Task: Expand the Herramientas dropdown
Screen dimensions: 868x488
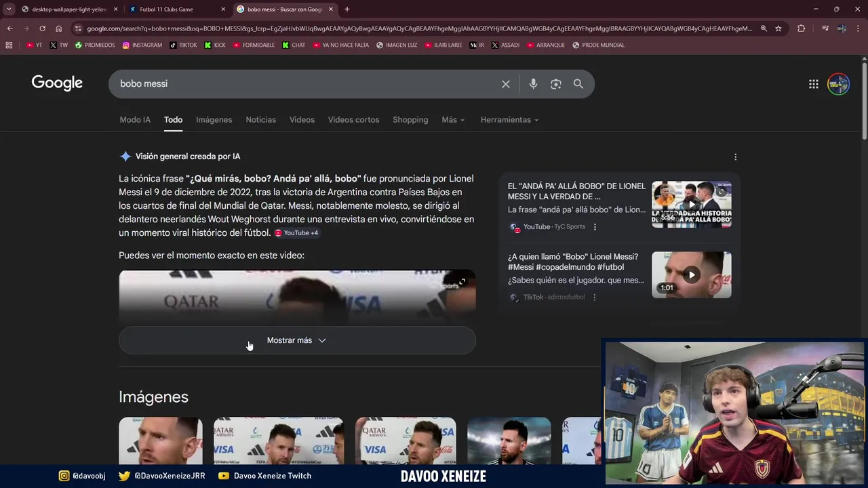Action: [x=509, y=120]
